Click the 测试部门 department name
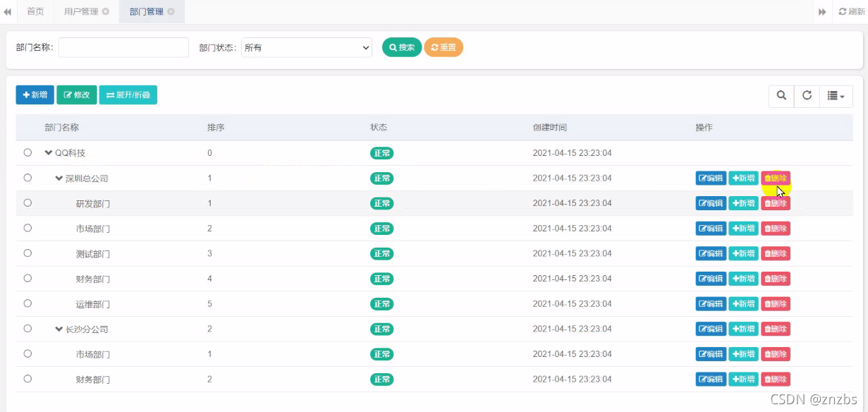 [93, 254]
